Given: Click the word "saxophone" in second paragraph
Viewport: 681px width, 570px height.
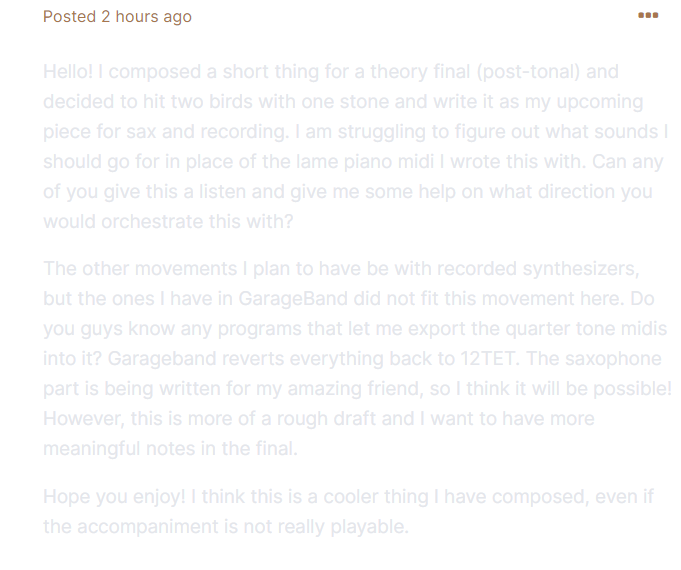Looking at the screenshot, I should pos(613,359).
